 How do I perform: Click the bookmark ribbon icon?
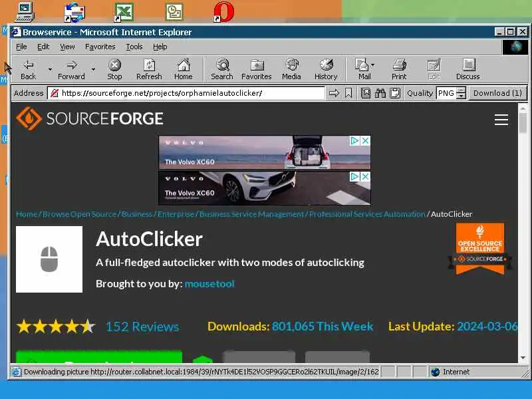[x=348, y=93]
